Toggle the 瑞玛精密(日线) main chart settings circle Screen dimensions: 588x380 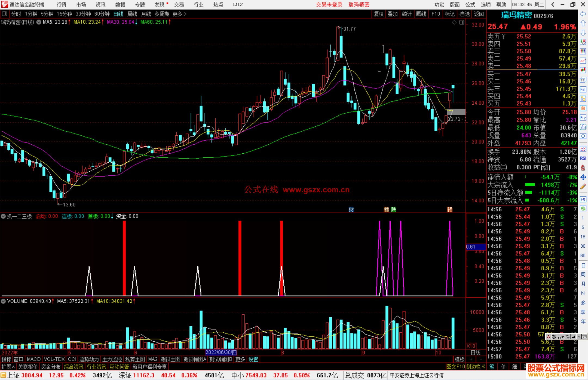coord(39,22)
